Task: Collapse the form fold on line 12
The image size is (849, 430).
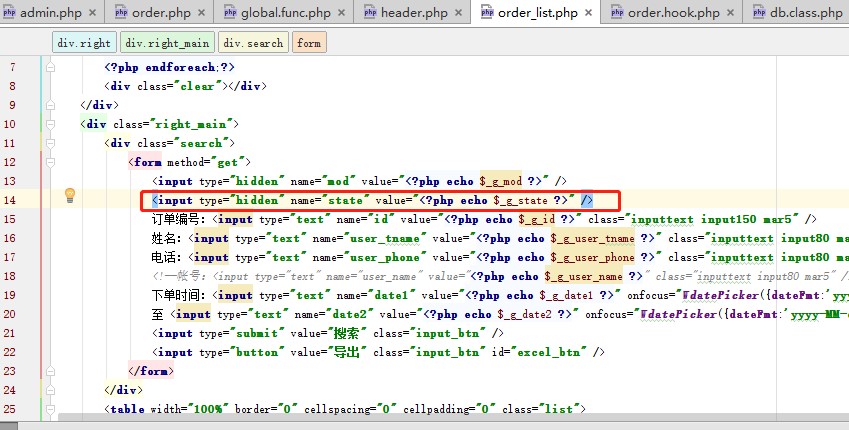Action: point(50,162)
